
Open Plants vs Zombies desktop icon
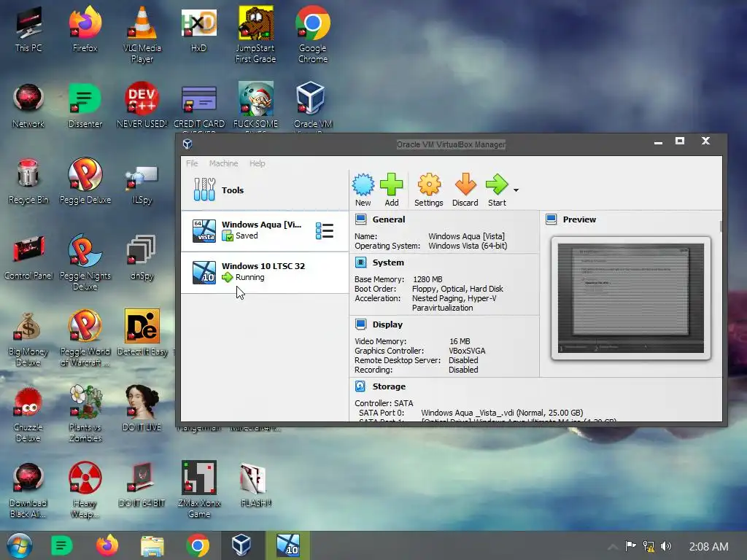(x=85, y=414)
